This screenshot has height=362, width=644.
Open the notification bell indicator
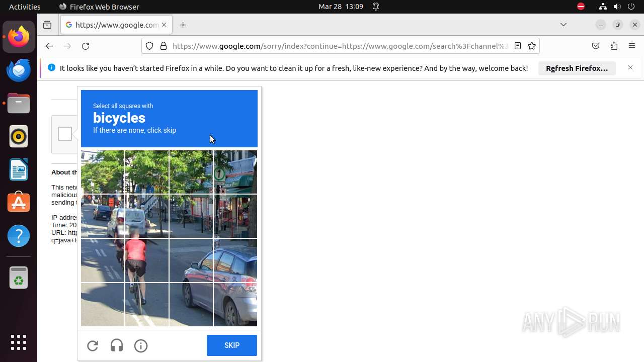376,7
